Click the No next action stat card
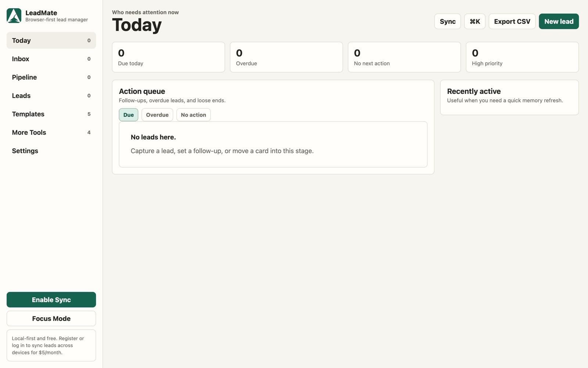 pyautogui.click(x=404, y=57)
